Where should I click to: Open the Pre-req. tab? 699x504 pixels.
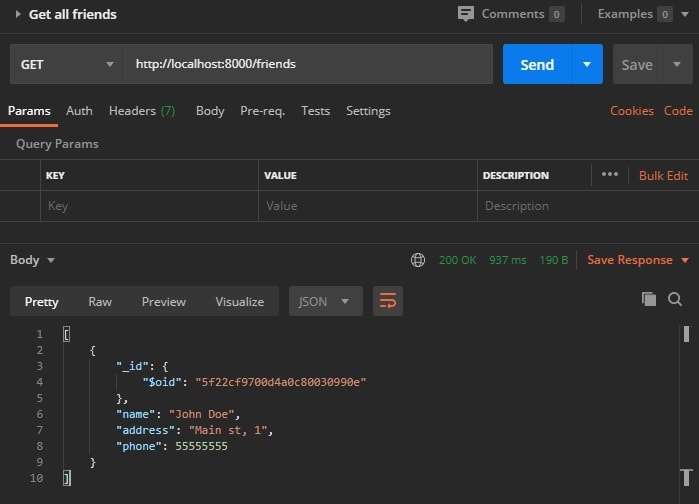pyautogui.click(x=263, y=111)
